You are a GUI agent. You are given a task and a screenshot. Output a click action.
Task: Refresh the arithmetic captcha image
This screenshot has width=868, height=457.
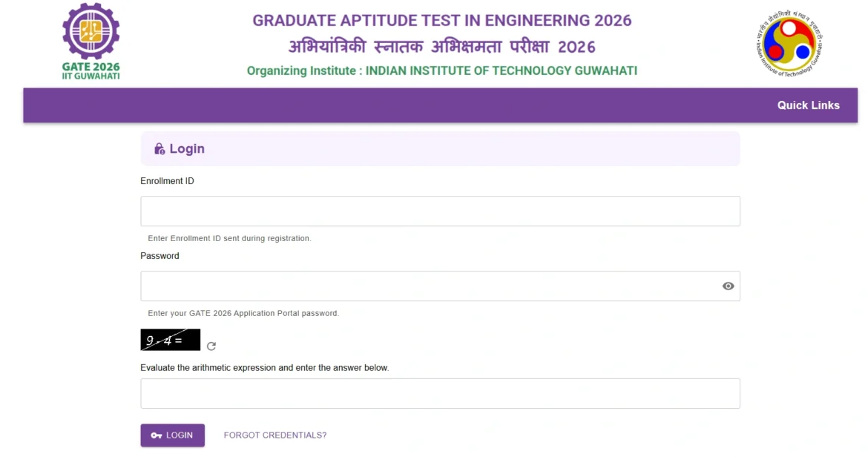click(211, 346)
